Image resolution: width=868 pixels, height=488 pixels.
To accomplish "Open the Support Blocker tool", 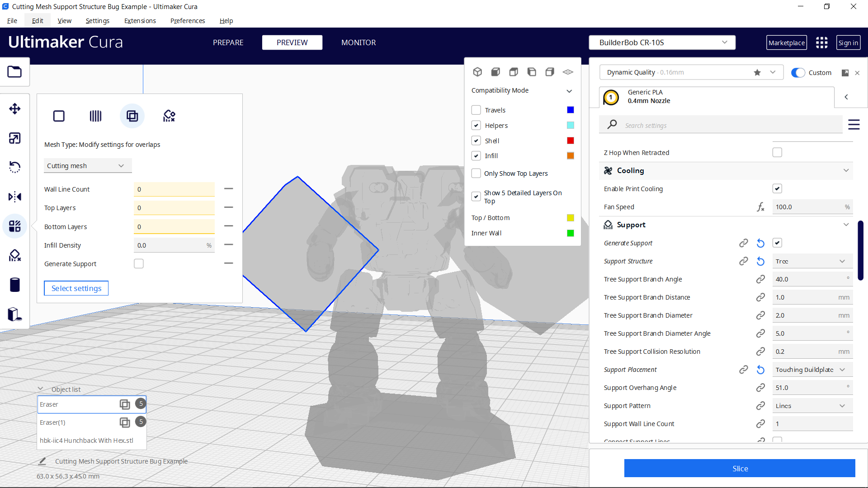I will pos(15,255).
